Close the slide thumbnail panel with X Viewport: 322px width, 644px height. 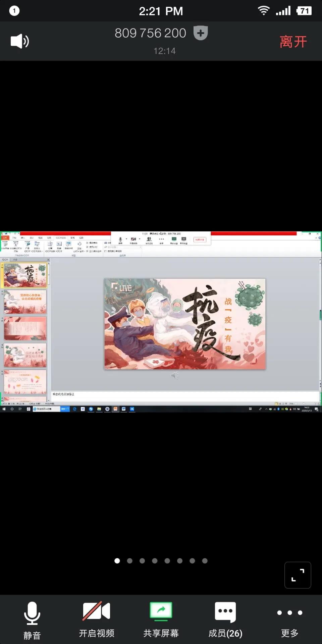[x=48, y=260]
